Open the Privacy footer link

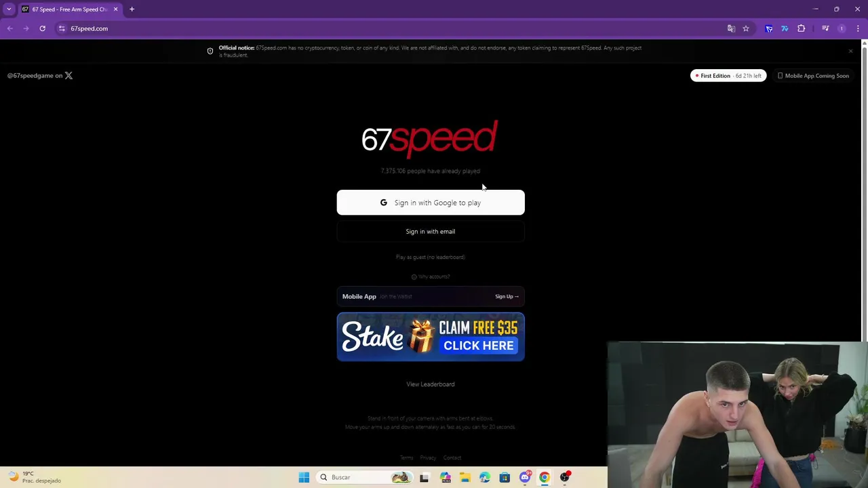click(428, 457)
